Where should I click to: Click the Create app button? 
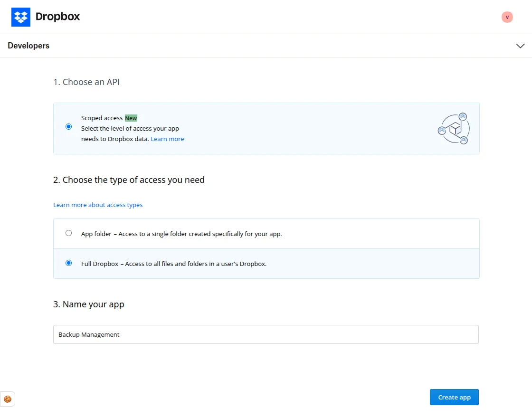(x=454, y=397)
